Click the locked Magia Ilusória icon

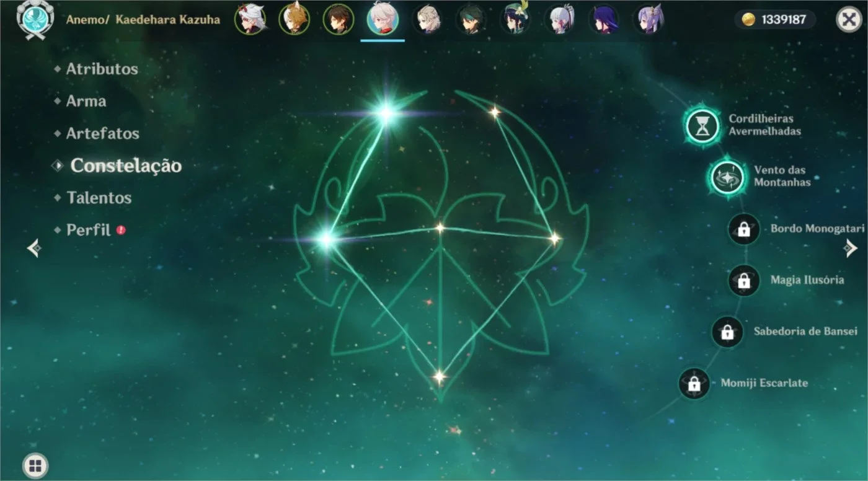pyautogui.click(x=744, y=281)
